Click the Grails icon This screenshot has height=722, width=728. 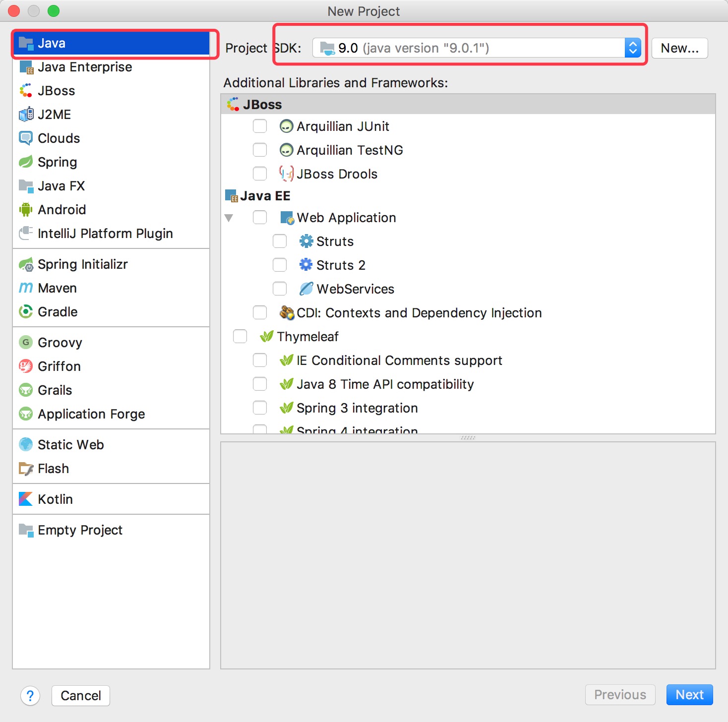coord(26,390)
